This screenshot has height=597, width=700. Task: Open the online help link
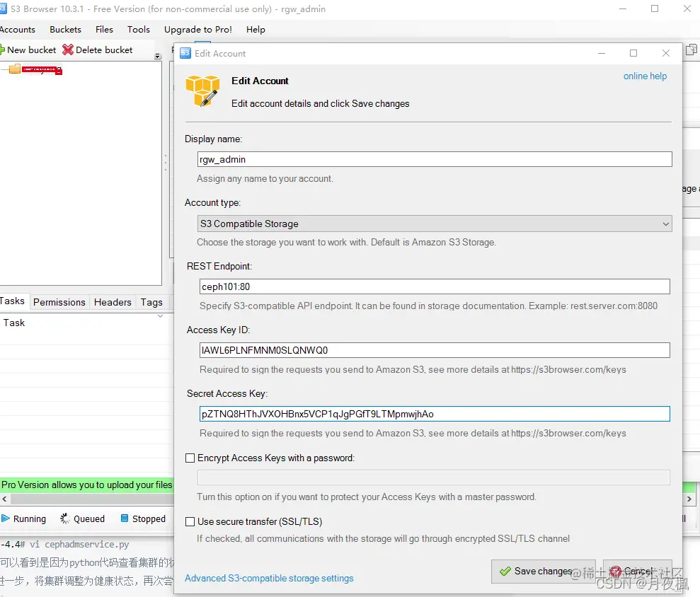[x=645, y=76]
